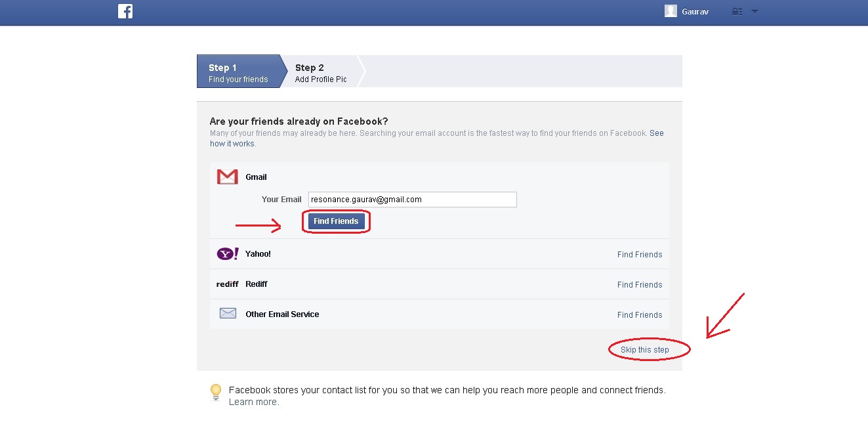This screenshot has width=868, height=430.
Task: Expand the account menu dropdown arrow
Action: click(x=754, y=11)
